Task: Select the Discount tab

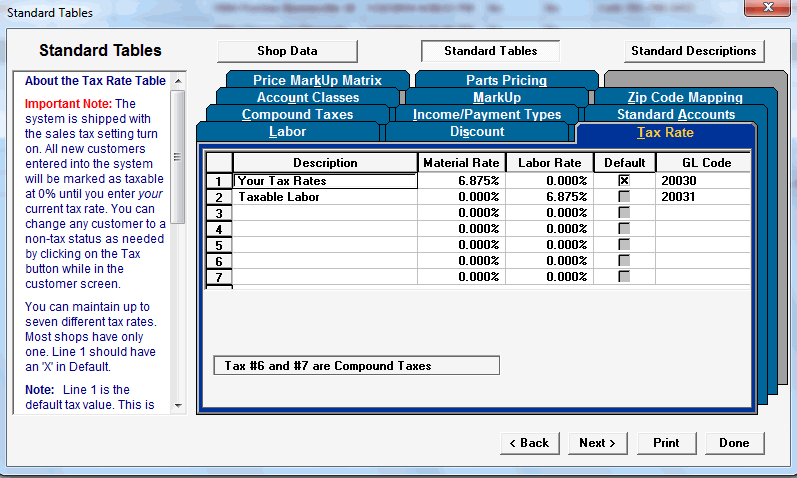Action: (x=477, y=132)
